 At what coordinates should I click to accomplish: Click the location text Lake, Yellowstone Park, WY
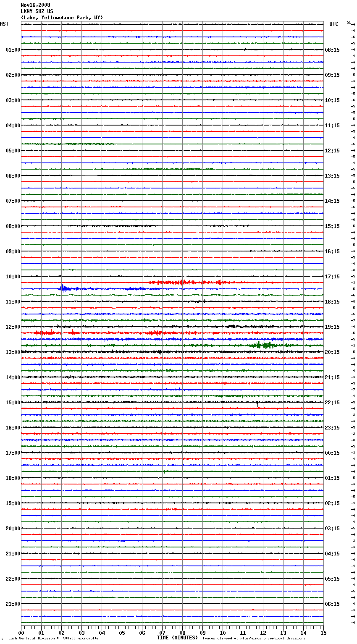62,18
